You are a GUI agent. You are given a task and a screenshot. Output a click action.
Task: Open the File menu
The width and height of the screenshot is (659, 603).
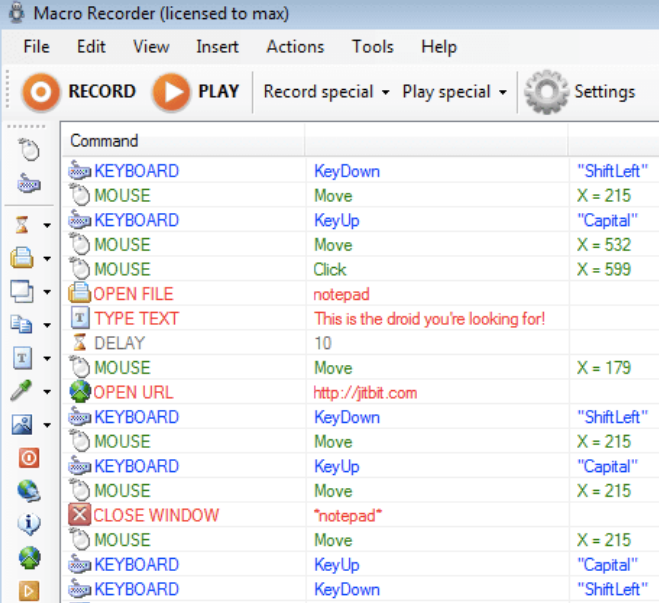[x=37, y=47]
